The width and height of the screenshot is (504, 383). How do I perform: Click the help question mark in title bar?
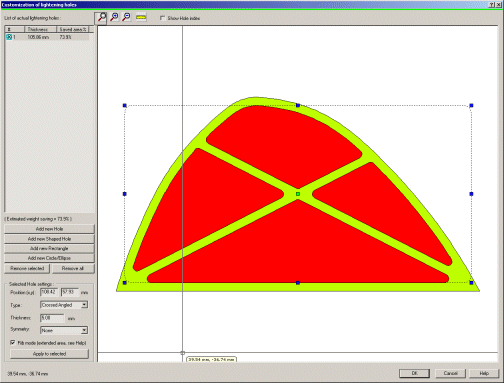(492, 5)
